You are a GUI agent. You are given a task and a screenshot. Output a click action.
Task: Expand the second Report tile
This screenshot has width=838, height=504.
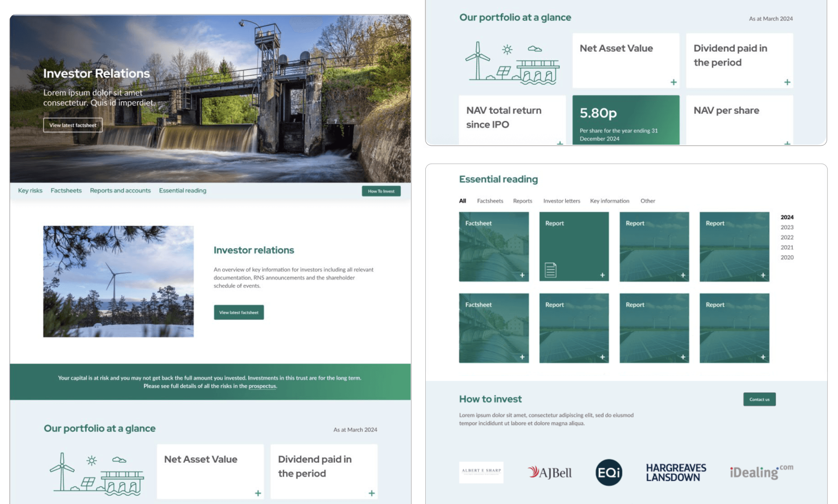pyautogui.click(x=683, y=275)
